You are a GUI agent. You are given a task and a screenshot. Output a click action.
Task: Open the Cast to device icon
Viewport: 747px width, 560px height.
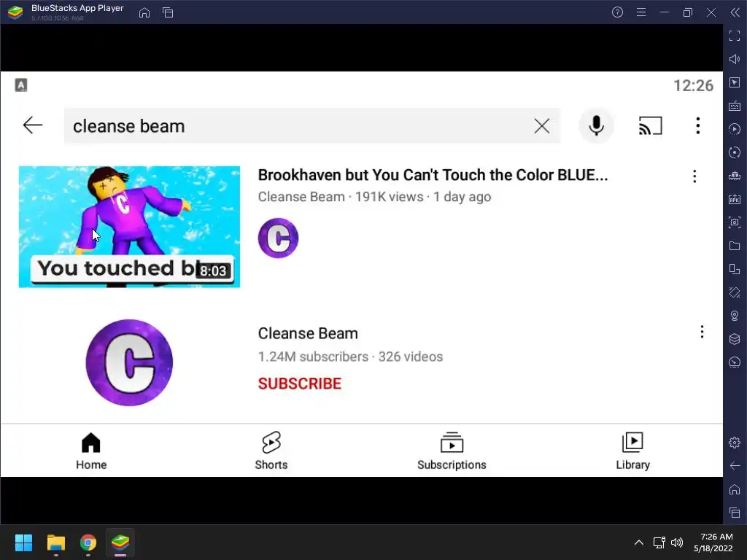[650, 125]
